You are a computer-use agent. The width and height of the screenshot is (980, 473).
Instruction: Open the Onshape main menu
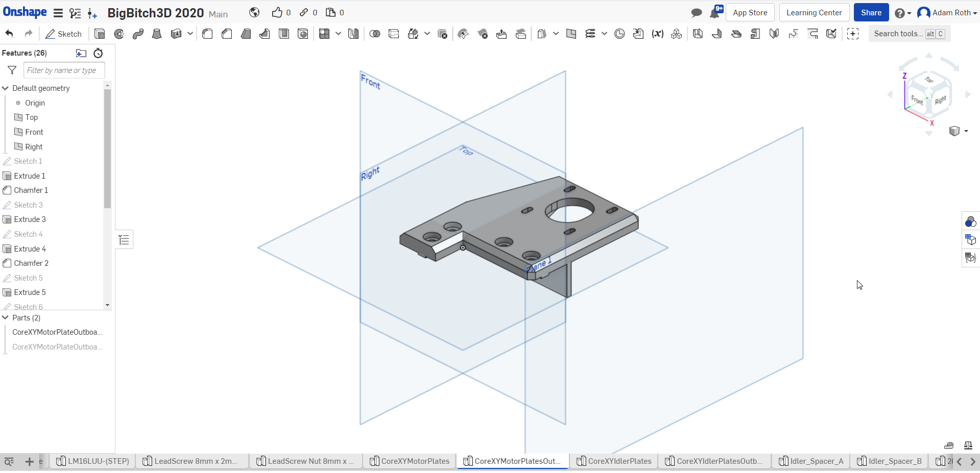pyautogui.click(x=58, y=13)
